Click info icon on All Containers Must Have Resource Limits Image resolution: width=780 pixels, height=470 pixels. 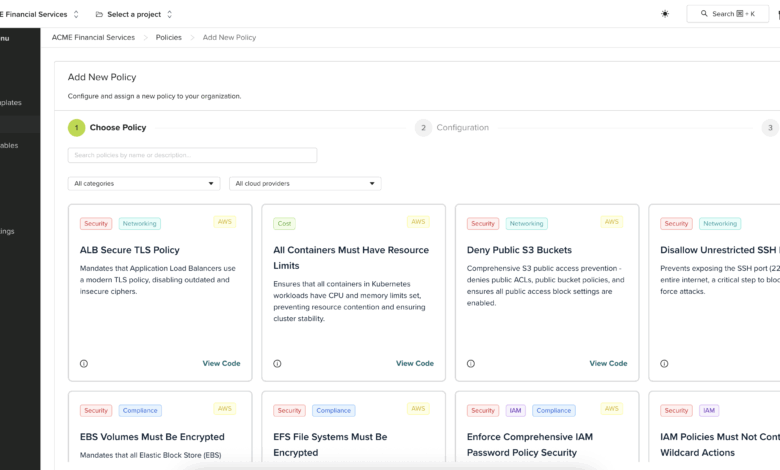point(277,364)
